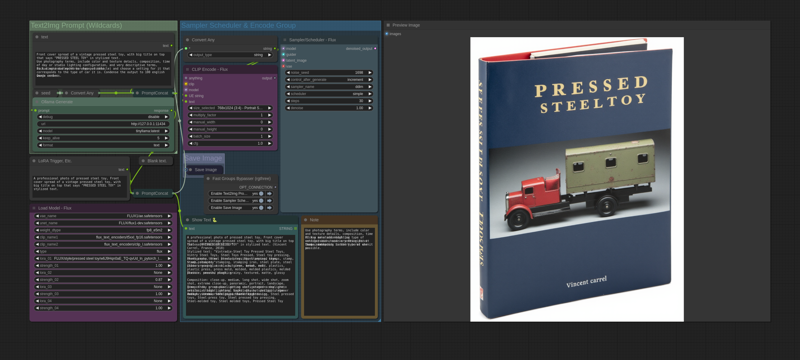
Task: Decrease strength_01 with left arrow
Action: (38, 266)
